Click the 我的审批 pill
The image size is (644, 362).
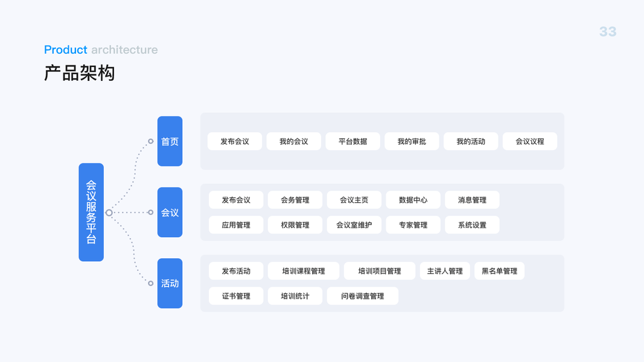click(412, 141)
